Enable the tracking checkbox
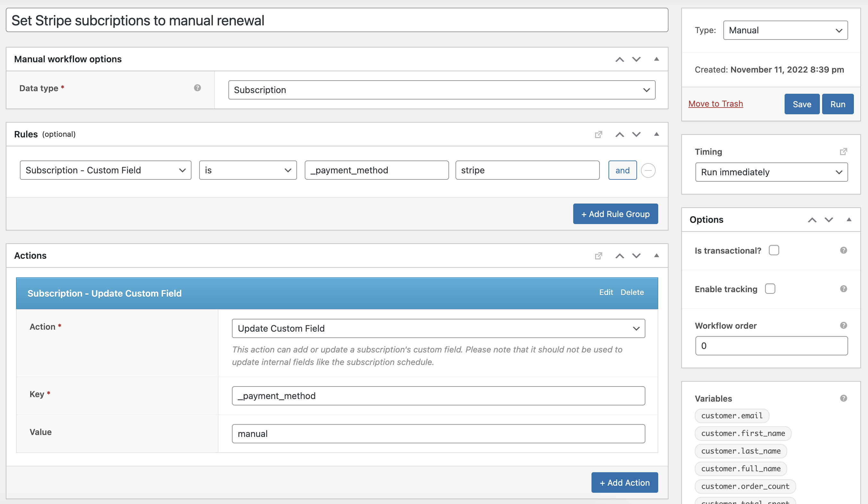Screen dimensions: 868x504 pos(770,289)
